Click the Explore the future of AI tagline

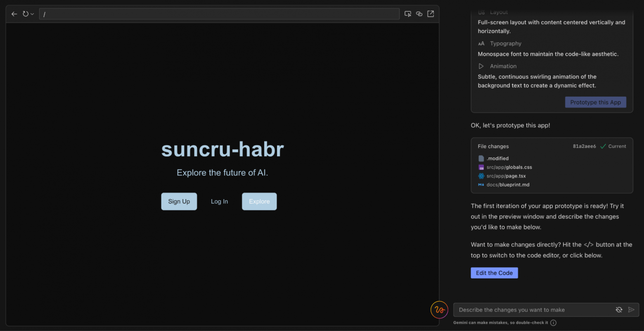223,173
